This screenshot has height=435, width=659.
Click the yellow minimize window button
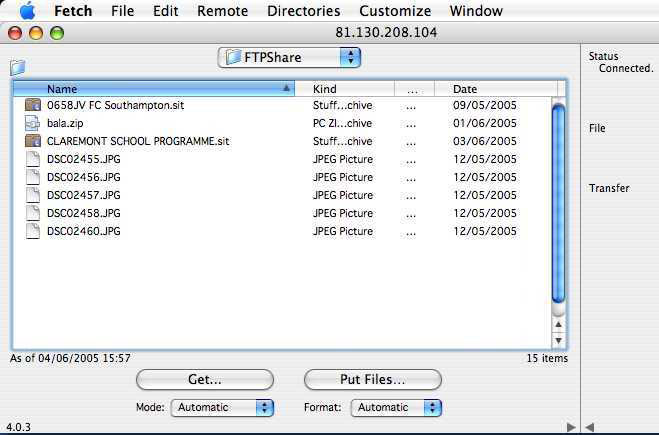[36, 33]
